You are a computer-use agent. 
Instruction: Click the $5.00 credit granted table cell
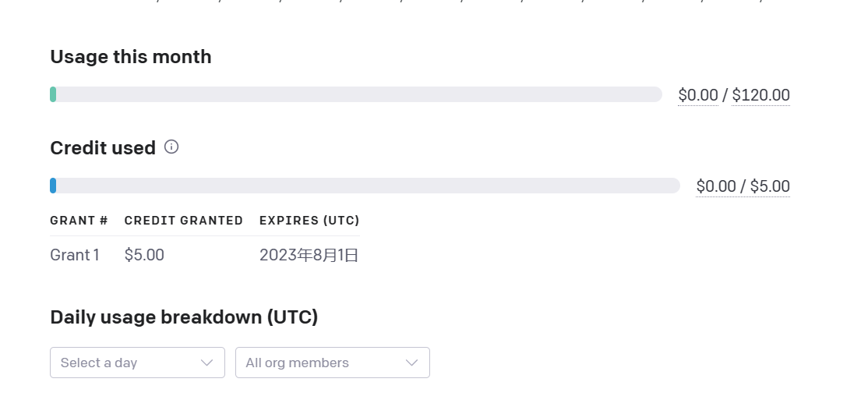pos(144,255)
